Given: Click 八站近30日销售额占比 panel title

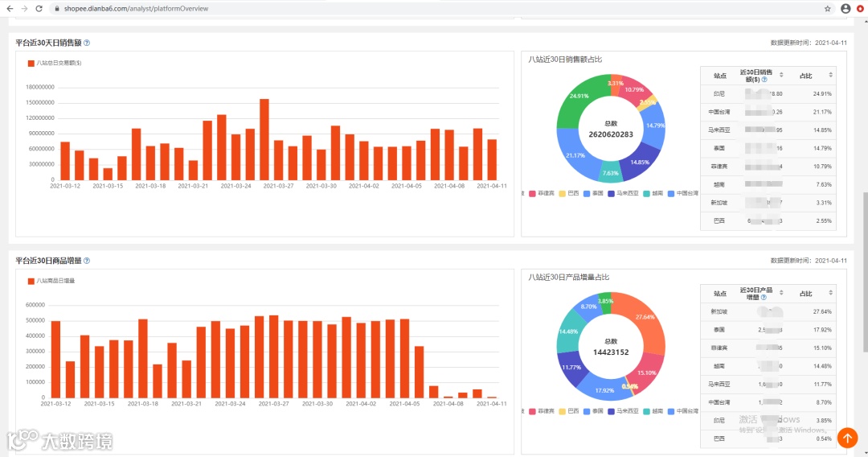Looking at the screenshot, I should pyautogui.click(x=565, y=60).
